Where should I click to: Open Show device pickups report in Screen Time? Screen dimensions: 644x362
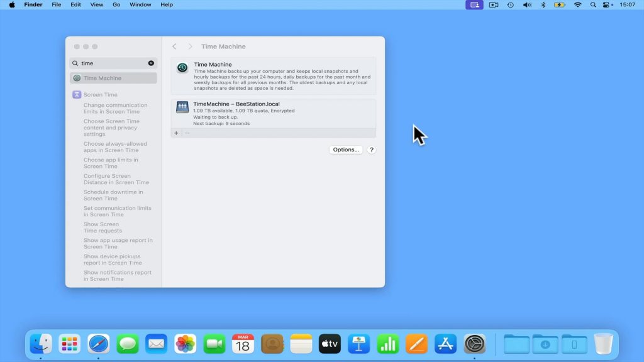113,260
